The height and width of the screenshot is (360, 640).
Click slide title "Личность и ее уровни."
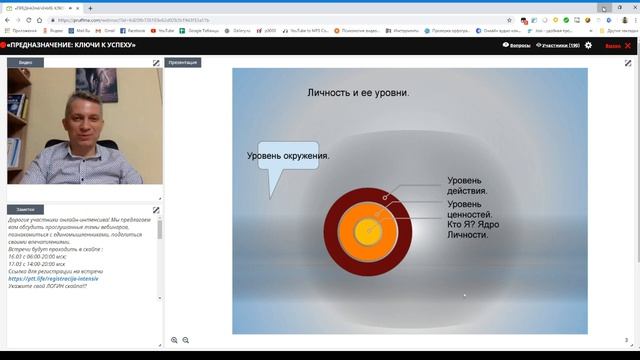(x=358, y=93)
